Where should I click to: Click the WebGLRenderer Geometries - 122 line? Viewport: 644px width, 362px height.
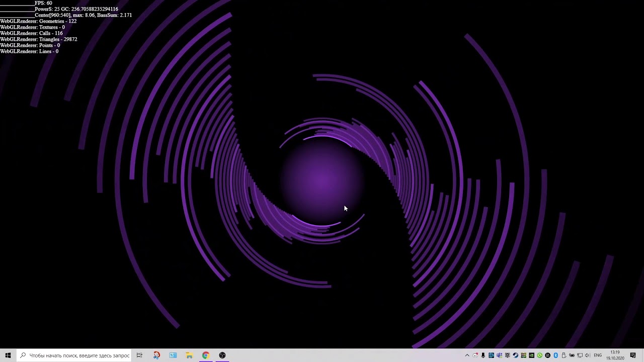pos(38,21)
